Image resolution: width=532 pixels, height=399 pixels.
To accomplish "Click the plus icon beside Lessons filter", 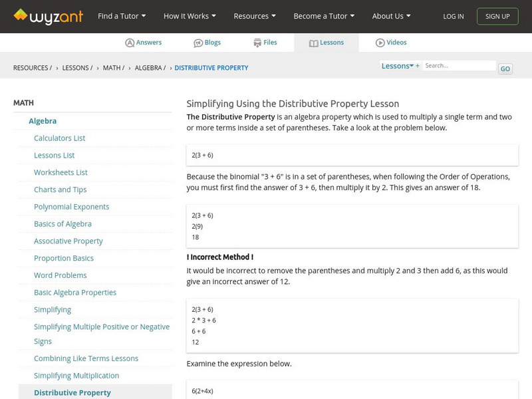I will pos(418,66).
